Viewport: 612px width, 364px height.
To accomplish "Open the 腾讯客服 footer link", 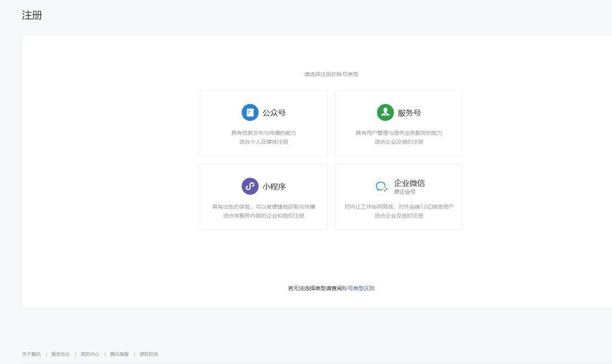I will pyautogui.click(x=120, y=354).
